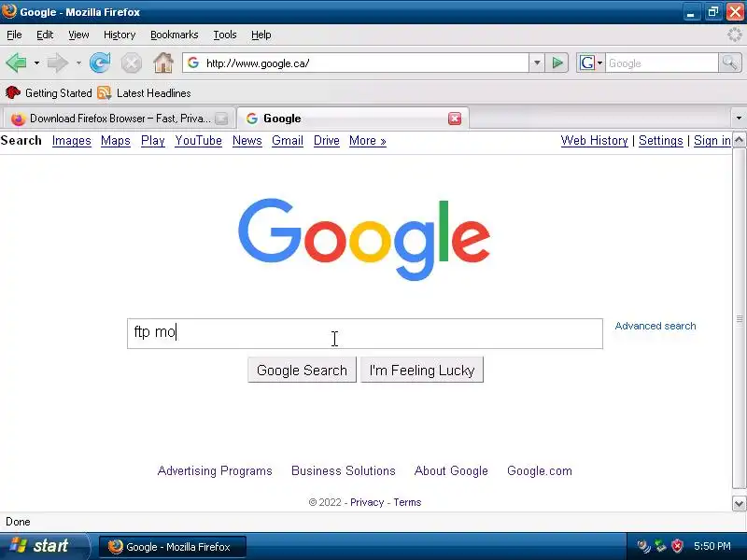Click the Google search box with ftp mo

tap(365, 333)
